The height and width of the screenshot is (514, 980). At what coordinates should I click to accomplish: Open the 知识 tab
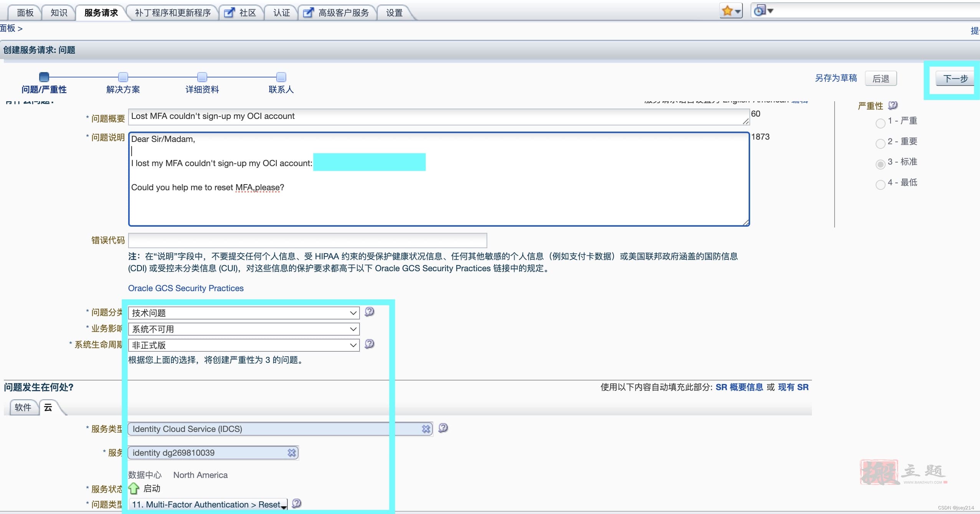pos(59,13)
